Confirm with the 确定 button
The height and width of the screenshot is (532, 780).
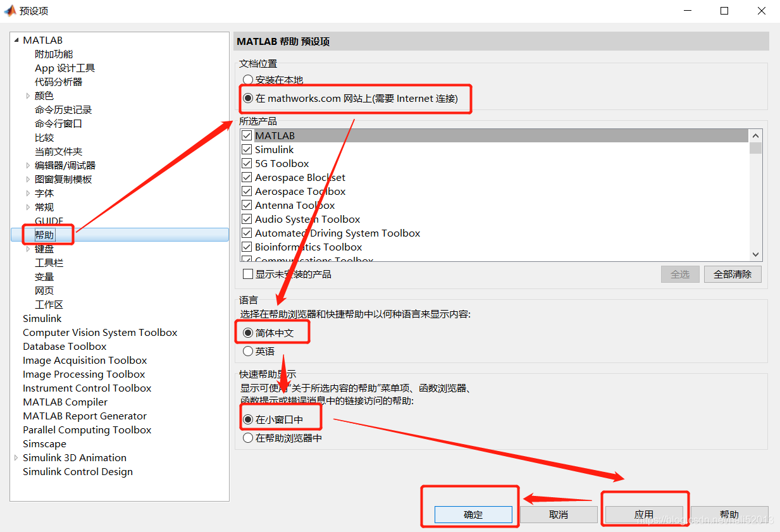[x=473, y=515]
